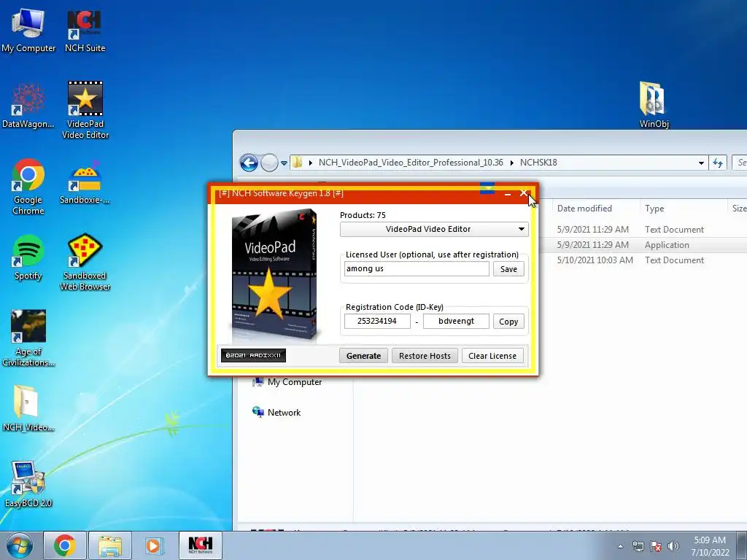The width and height of the screenshot is (747, 560).
Task: Click the flag icon in keygen title bar
Action: point(487,189)
